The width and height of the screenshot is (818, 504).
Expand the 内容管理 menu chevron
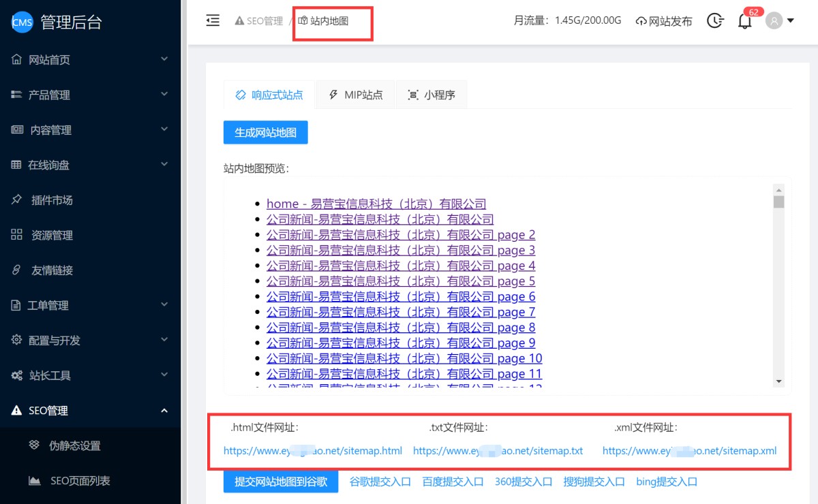(164, 129)
